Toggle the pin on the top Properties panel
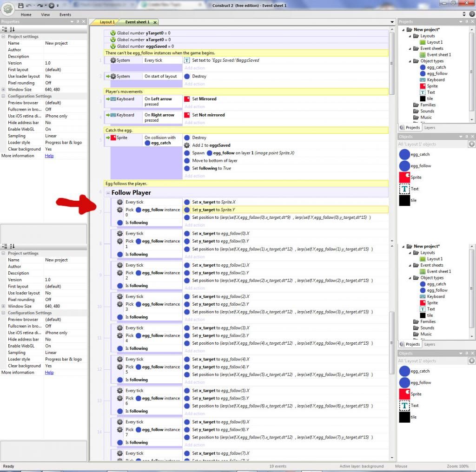Viewport: 476px width, 472px height. click(78, 21)
